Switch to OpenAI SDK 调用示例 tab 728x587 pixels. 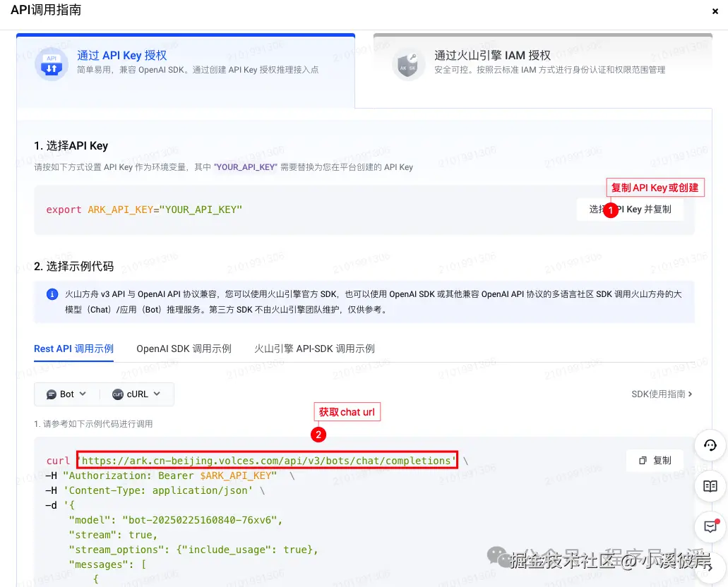click(184, 349)
